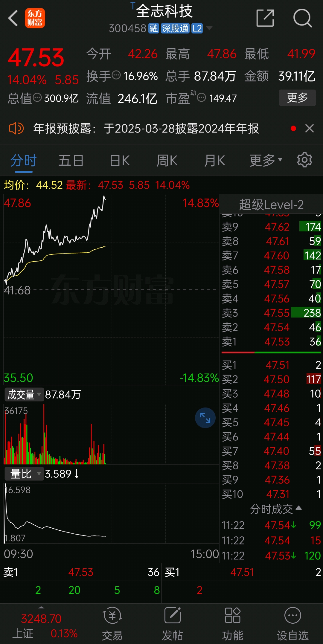The image size is (323, 644).
Task: Switch to the 周K tab
Action: [x=167, y=161]
